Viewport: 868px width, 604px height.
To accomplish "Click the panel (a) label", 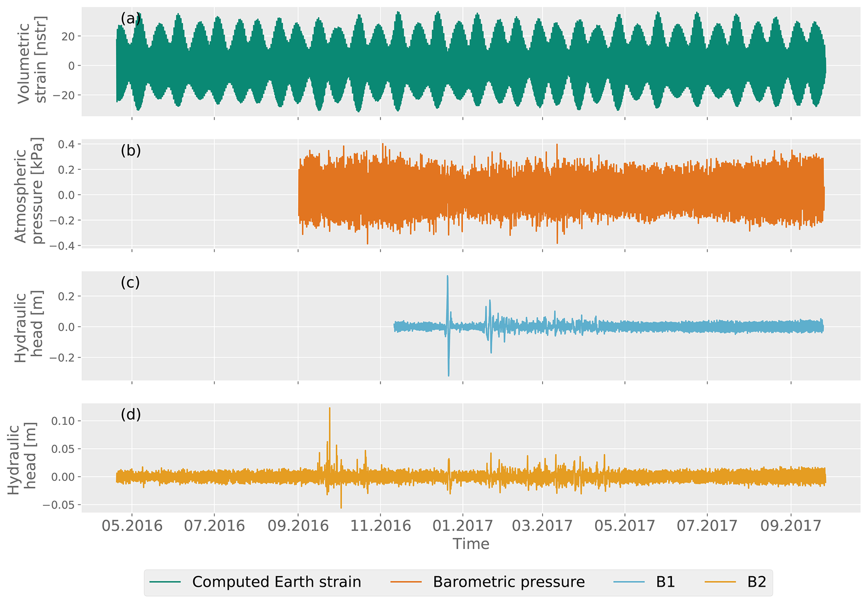I will click(131, 18).
